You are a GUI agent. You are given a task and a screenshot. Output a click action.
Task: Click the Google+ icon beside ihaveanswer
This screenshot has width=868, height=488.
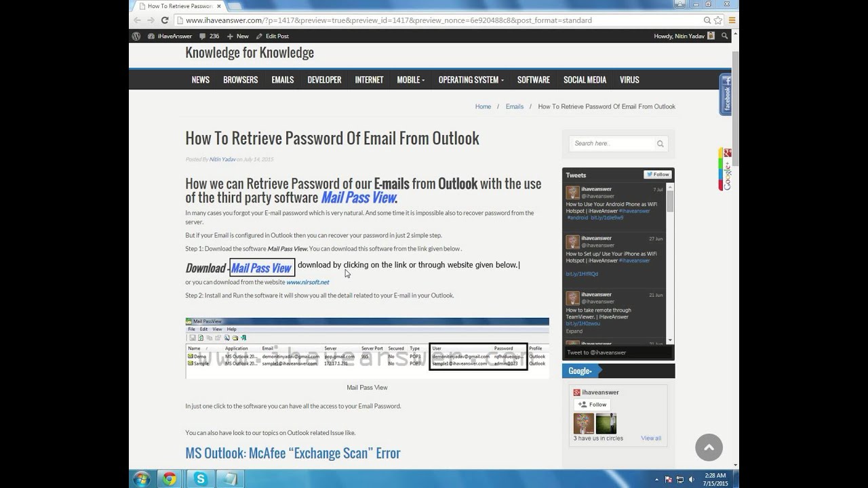point(577,392)
